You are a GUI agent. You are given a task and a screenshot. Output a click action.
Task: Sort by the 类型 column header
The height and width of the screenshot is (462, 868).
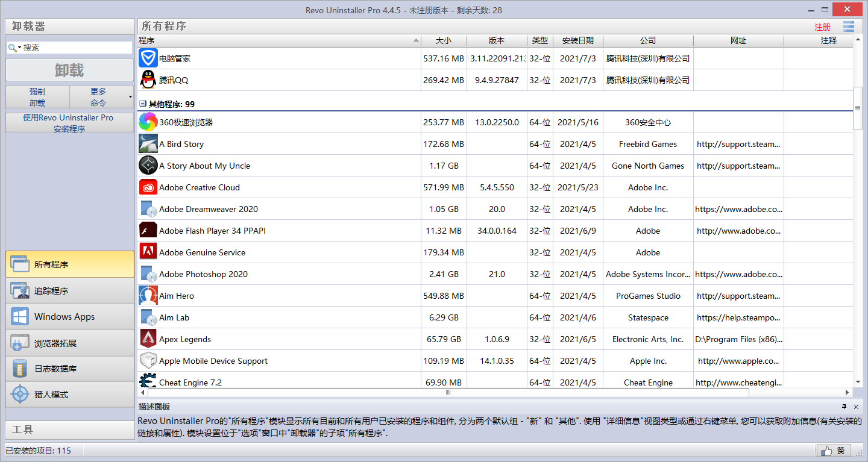click(540, 40)
